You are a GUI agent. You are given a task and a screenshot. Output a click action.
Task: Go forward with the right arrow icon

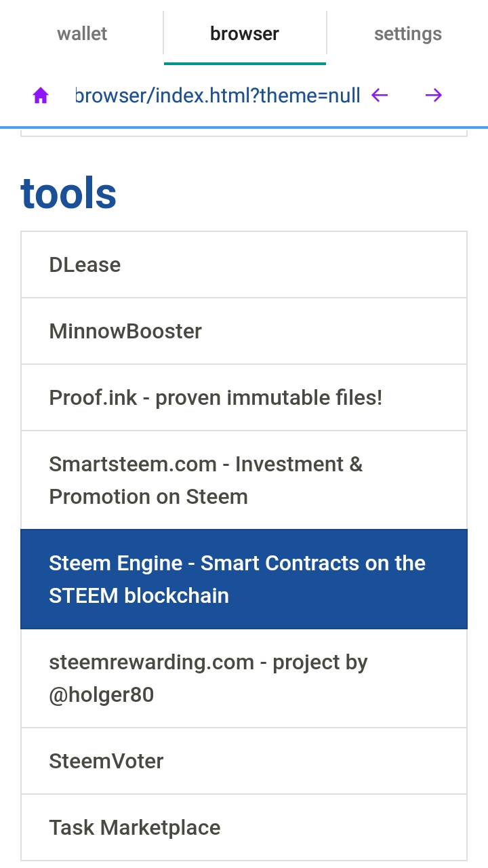click(433, 95)
